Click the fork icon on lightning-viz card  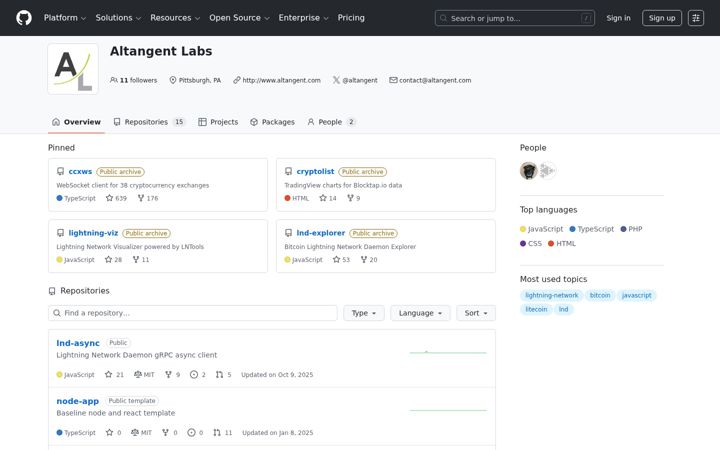click(x=136, y=259)
